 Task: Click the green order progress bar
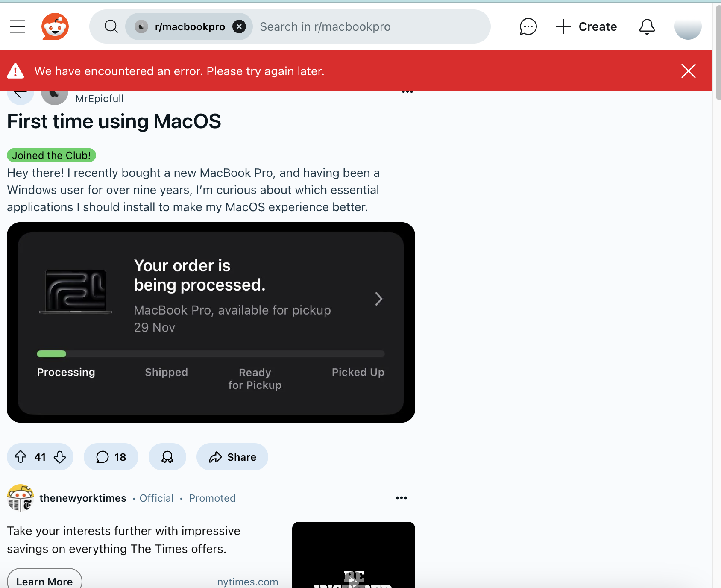click(52, 353)
